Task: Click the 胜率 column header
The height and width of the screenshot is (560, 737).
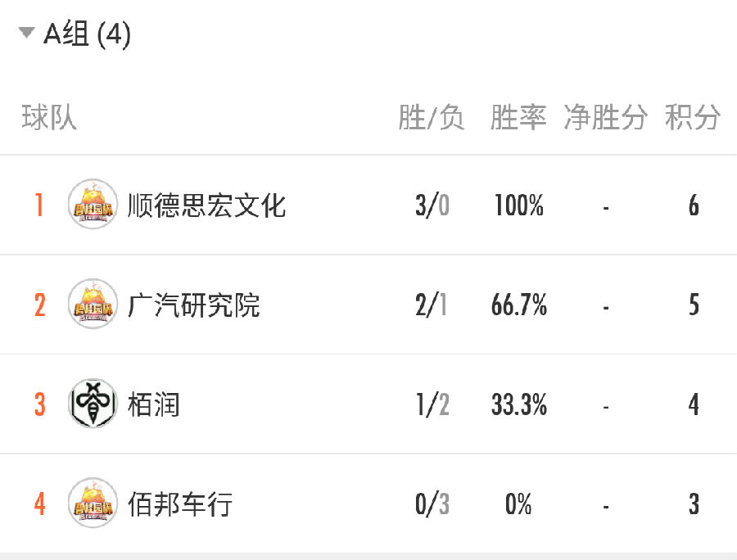Action: pos(518,117)
